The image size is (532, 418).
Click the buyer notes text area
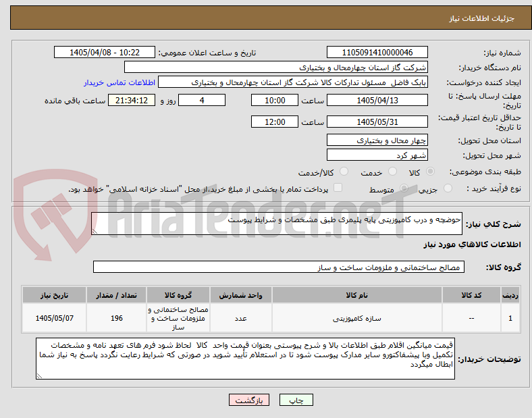point(245,359)
